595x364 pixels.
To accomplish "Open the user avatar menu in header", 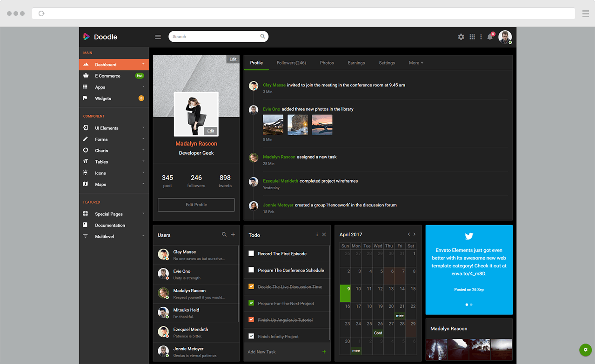I will tap(505, 37).
